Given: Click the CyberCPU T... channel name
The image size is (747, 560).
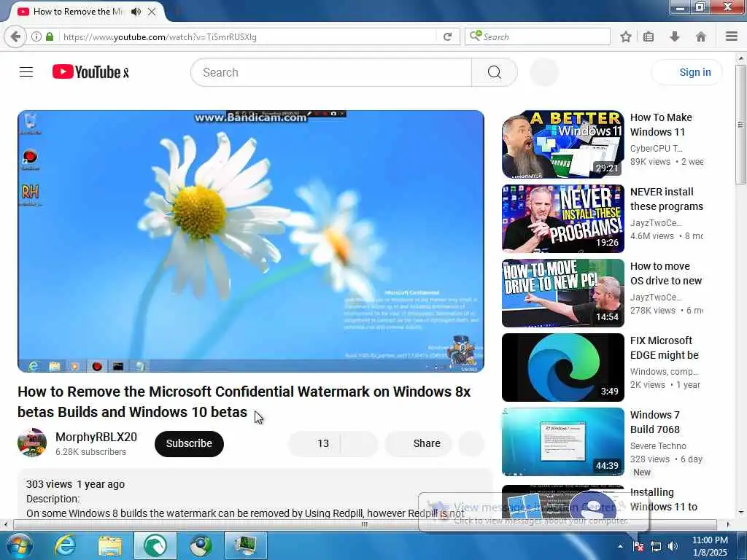Looking at the screenshot, I should click(657, 148).
